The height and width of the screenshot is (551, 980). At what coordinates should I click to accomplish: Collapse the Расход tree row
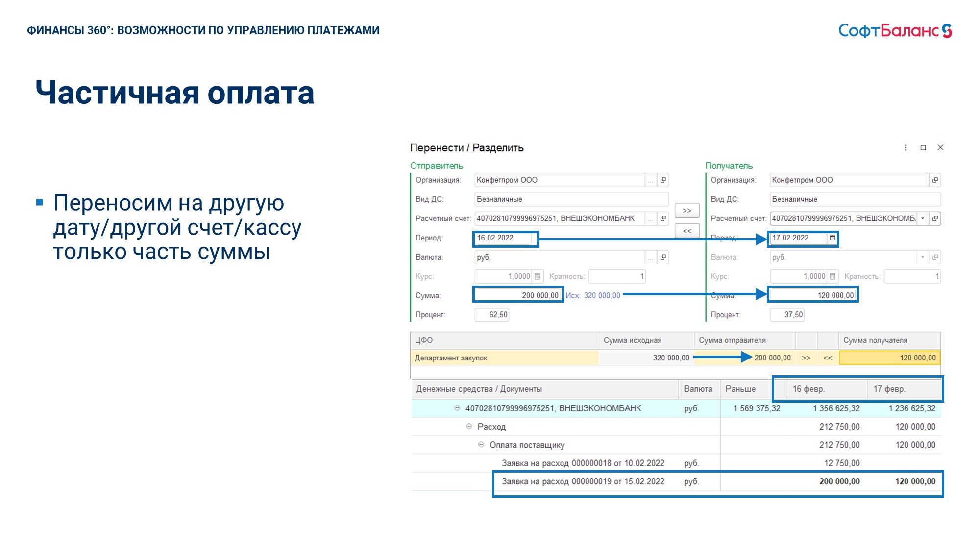[x=469, y=427]
